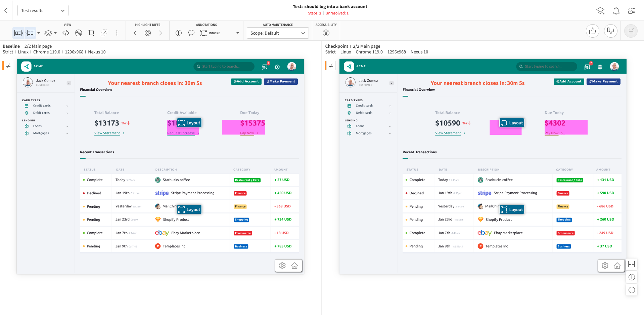Click the accessibility figure icon
This screenshot has width=644, height=315.
(326, 33)
